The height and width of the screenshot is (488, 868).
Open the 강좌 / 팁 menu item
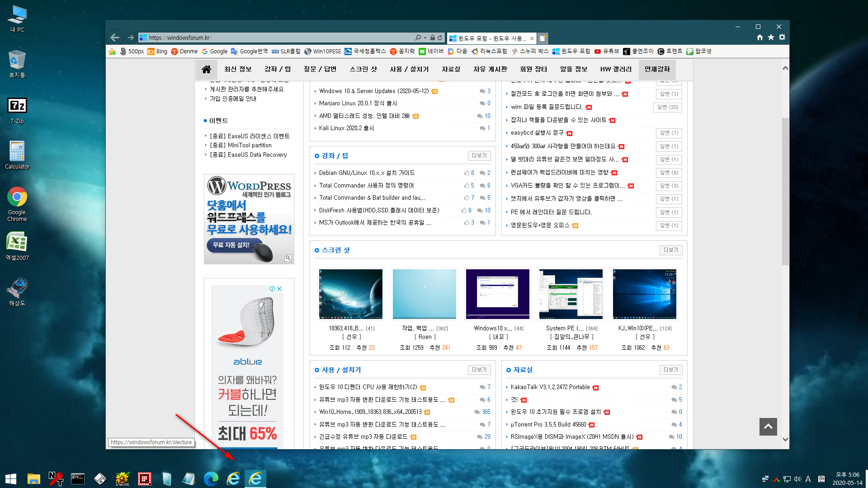[x=278, y=69]
